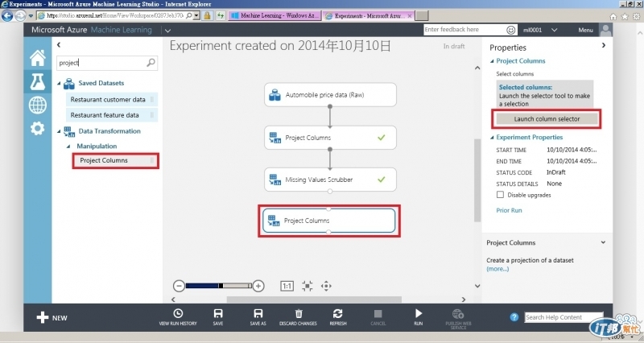Click the browser Tools gear icon
644x343 pixels.
[636, 16]
